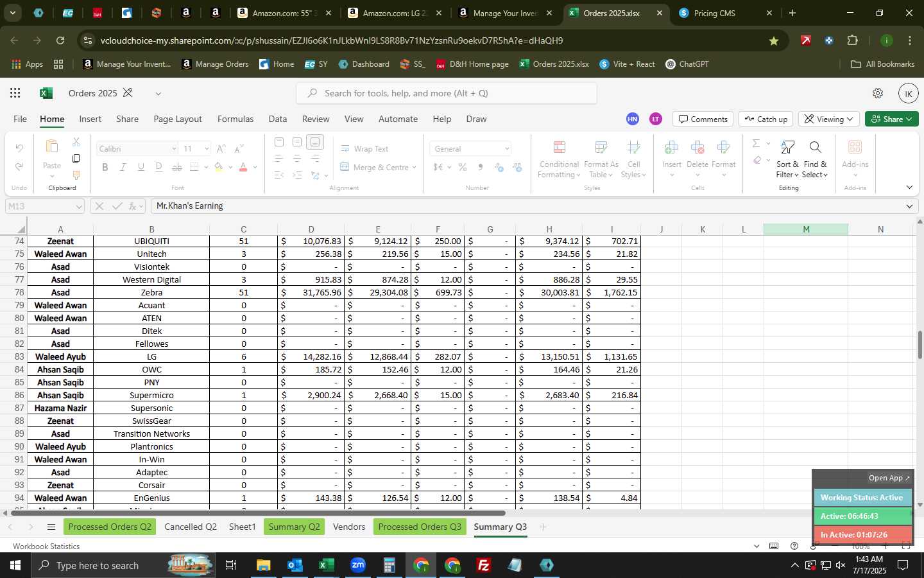Click the Comments button

click(703, 119)
